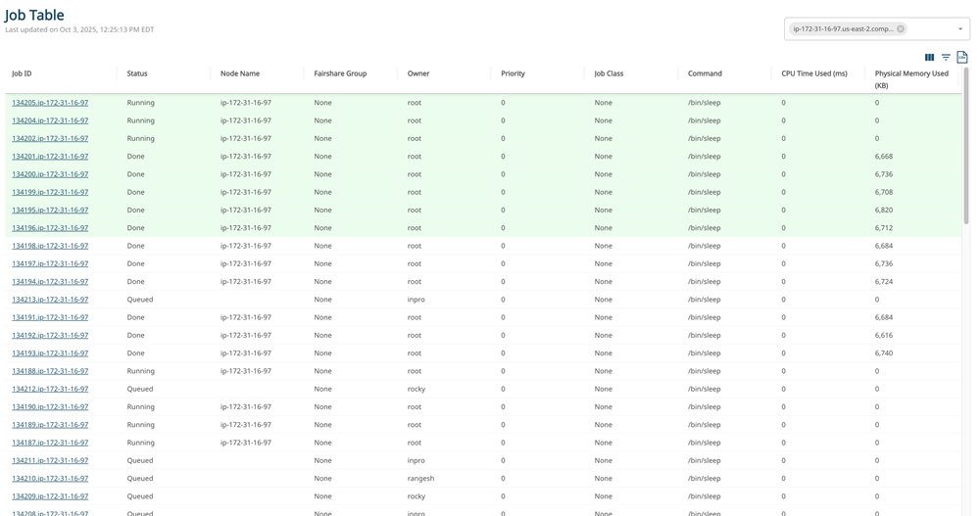Screen dimensions: 980x516
Task: Select the 'Job Table' page heading
Action: point(34,15)
